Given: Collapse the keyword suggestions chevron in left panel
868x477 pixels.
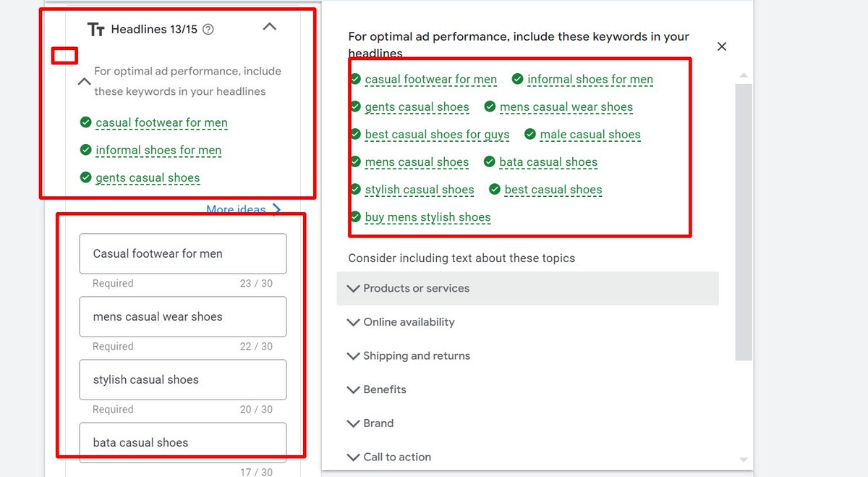Looking at the screenshot, I should point(83,82).
